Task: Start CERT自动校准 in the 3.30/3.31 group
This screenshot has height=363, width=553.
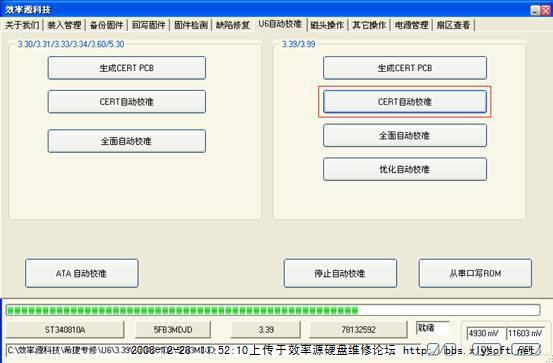Action: point(127,102)
